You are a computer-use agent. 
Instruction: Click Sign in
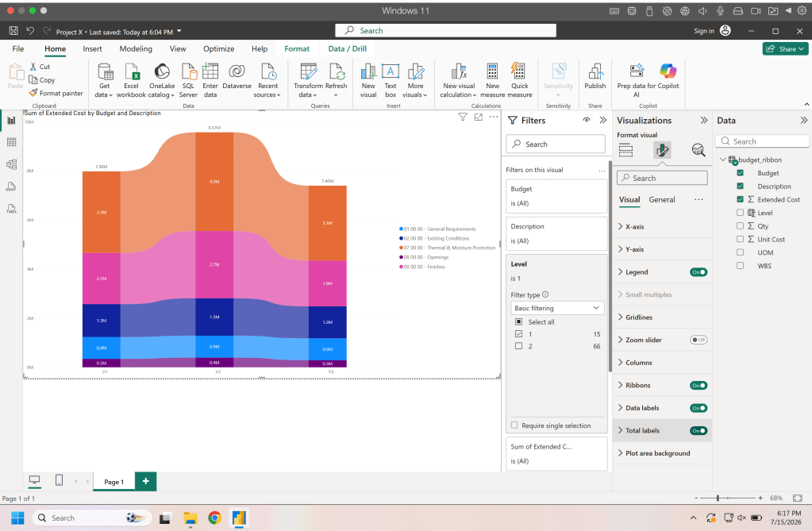click(x=704, y=31)
